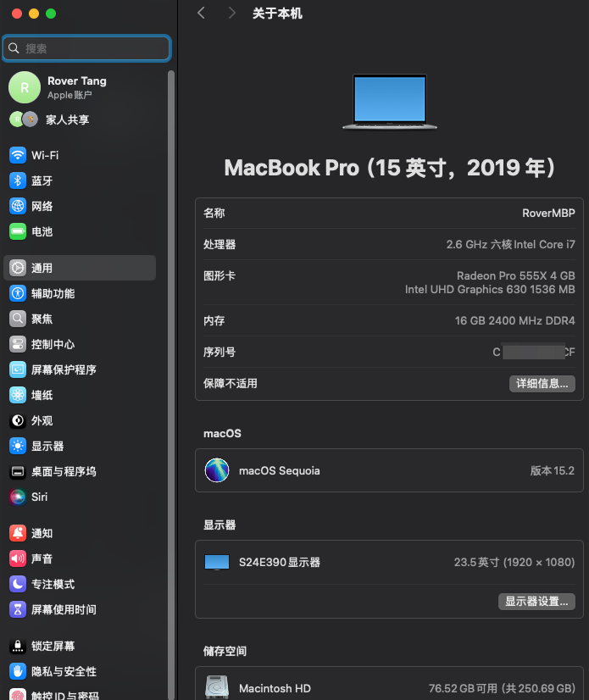Screen dimensions: 589x700
Task: Click the computer name RoverMBP
Action: [x=548, y=213]
